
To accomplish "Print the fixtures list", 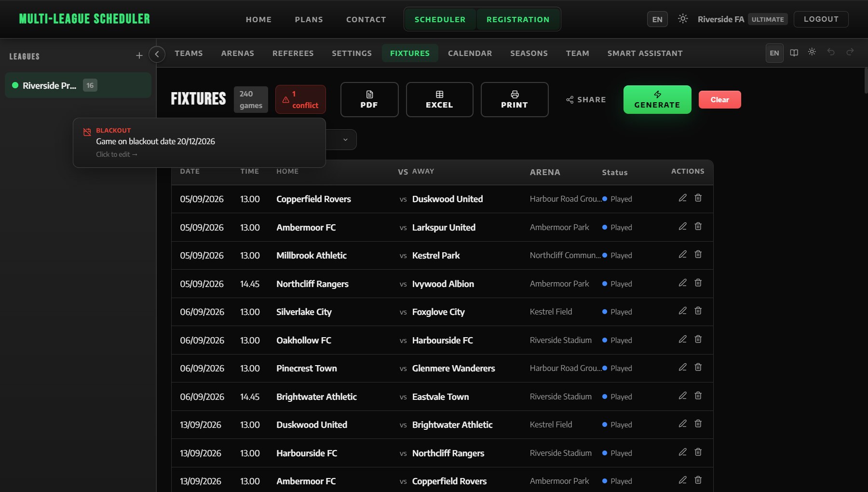I will click(x=515, y=99).
